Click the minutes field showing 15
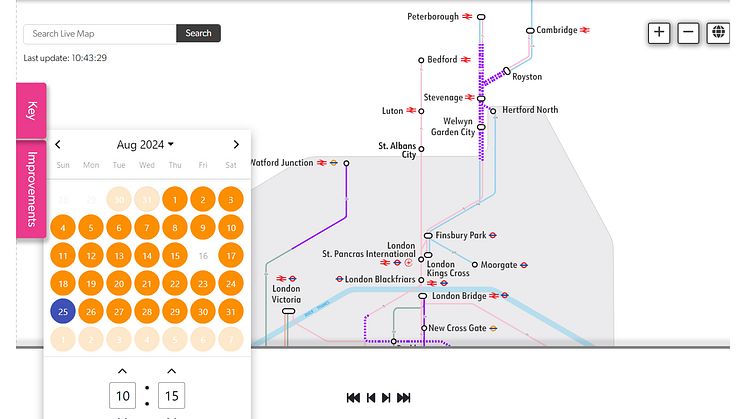The height and width of the screenshot is (419, 746). pyautogui.click(x=172, y=395)
